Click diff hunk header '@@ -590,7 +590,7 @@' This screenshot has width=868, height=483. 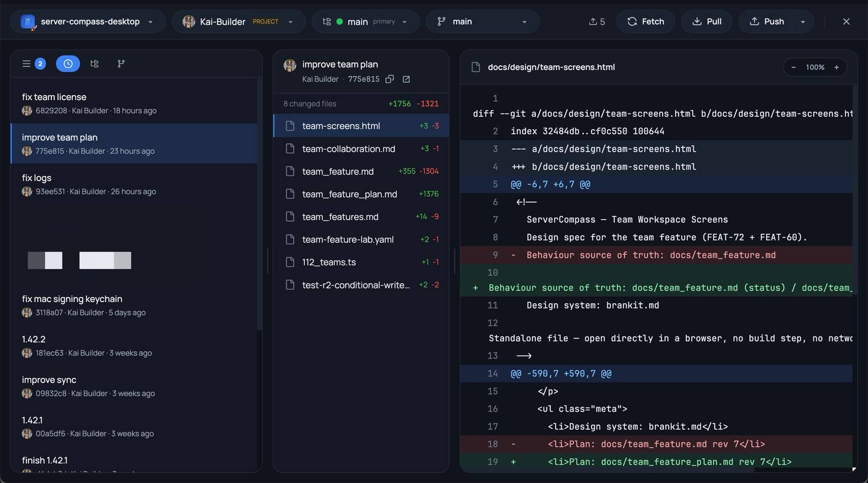[656, 374]
